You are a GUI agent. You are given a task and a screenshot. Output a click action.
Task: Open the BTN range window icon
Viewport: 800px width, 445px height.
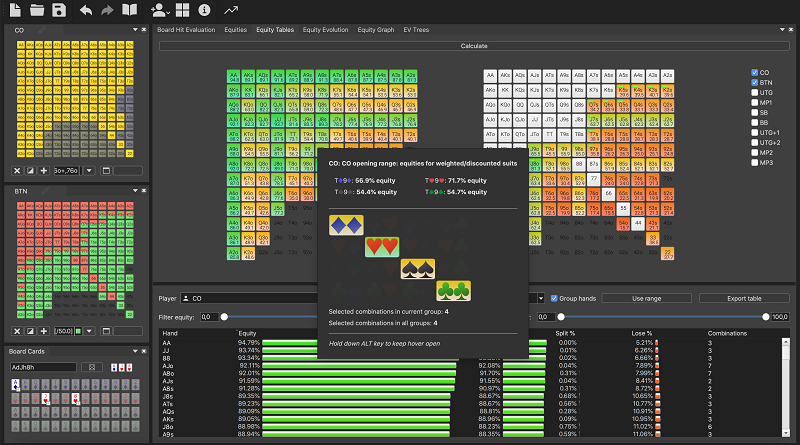coord(106,331)
